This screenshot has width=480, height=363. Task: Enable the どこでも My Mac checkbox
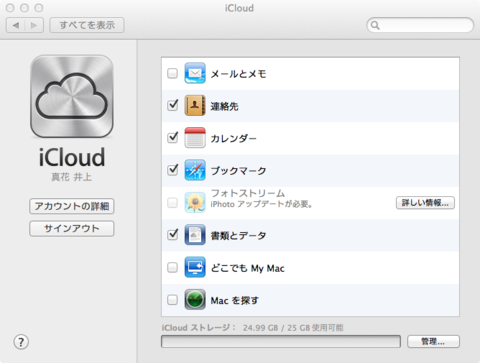(x=172, y=267)
